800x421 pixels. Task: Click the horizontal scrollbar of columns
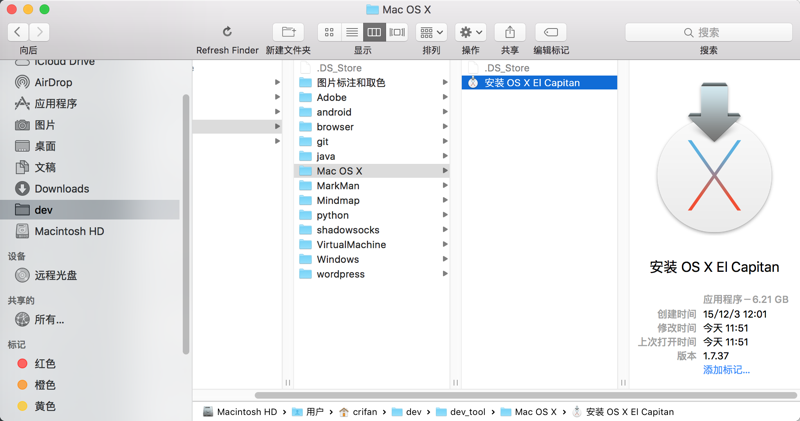[526, 395]
